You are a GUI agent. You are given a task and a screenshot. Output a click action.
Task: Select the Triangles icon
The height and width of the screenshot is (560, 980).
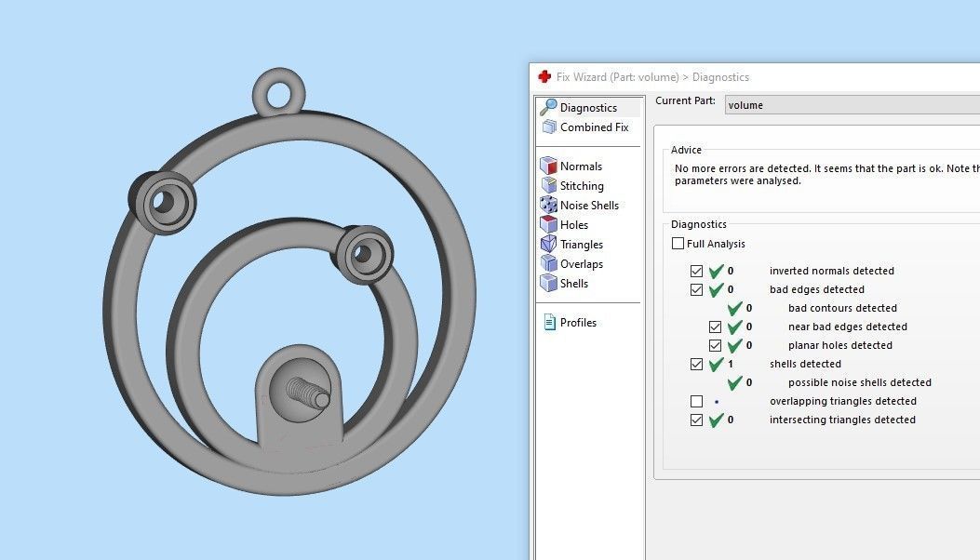click(x=548, y=244)
